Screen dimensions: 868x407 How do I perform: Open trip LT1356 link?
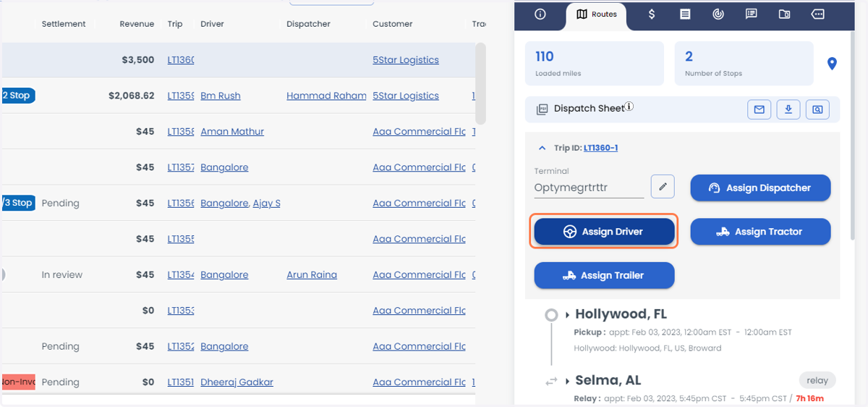click(x=181, y=204)
